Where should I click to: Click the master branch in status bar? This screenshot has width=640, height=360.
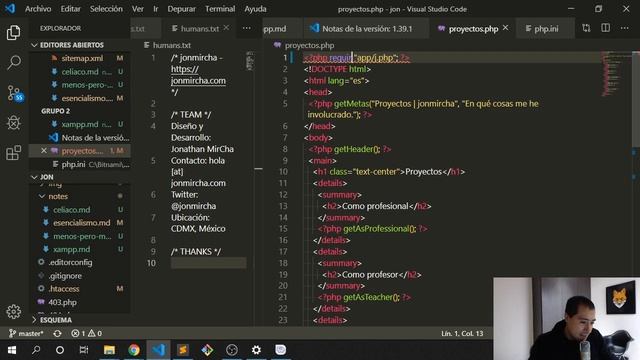click(26, 333)
